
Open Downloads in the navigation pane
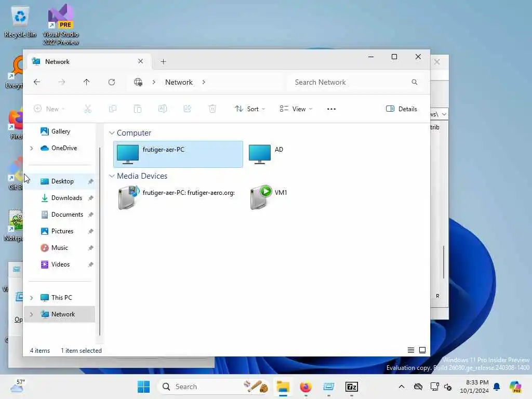(66, 198)
